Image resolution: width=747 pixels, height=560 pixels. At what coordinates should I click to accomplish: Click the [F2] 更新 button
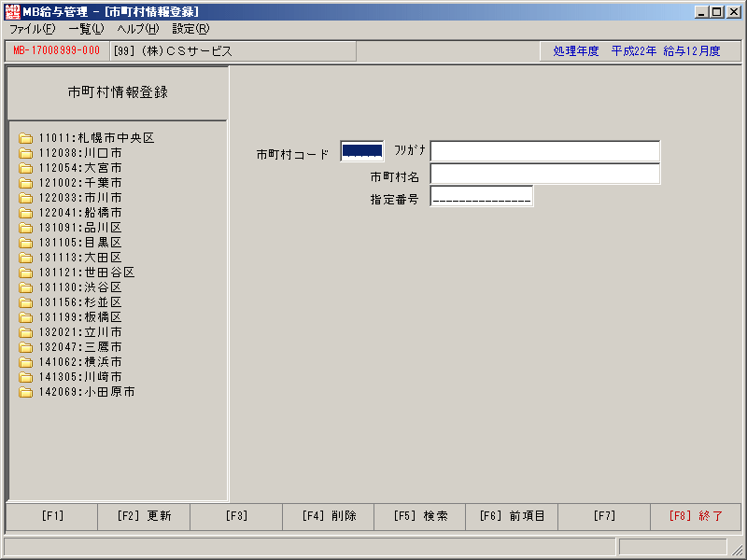click(144, 516)
